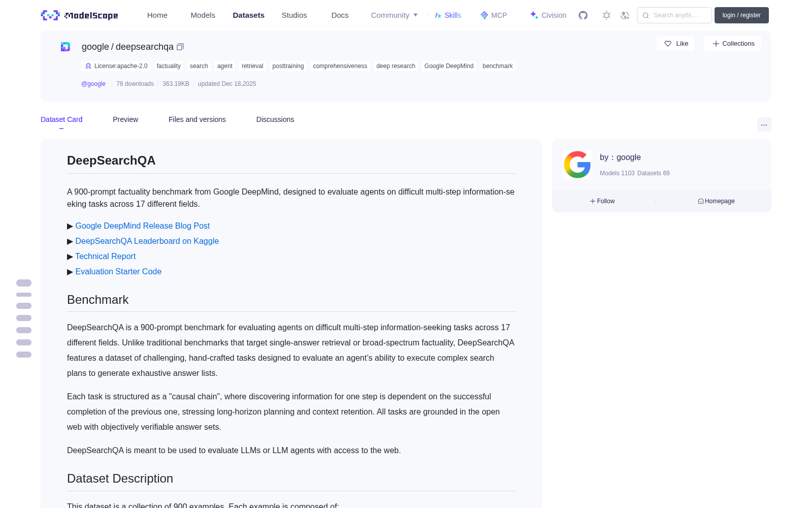Click the Apache license badge icon

point(88,66)
